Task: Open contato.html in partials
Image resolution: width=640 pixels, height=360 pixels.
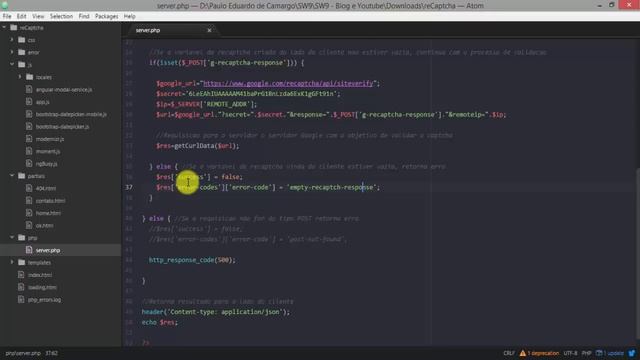Action: [x=50, y=200]
